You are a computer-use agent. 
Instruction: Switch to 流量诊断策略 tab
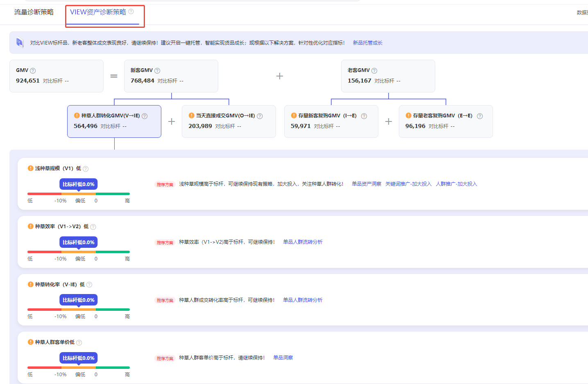34,12
